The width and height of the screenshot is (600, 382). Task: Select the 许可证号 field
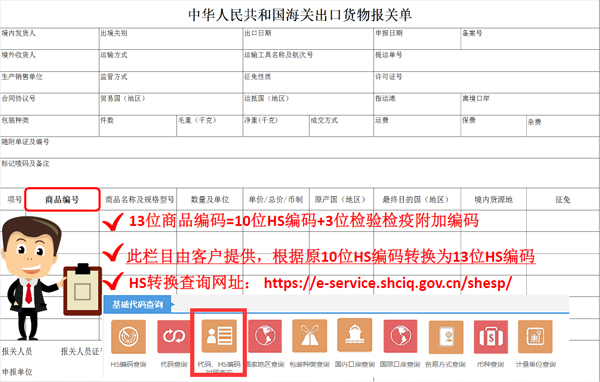tap(486, 82)
